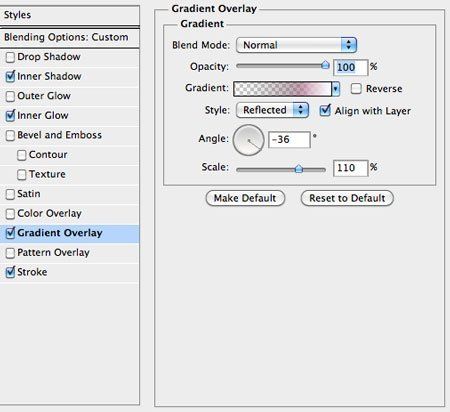
Task: Open the Style Reflected dropdown
Action: point(272,110)
